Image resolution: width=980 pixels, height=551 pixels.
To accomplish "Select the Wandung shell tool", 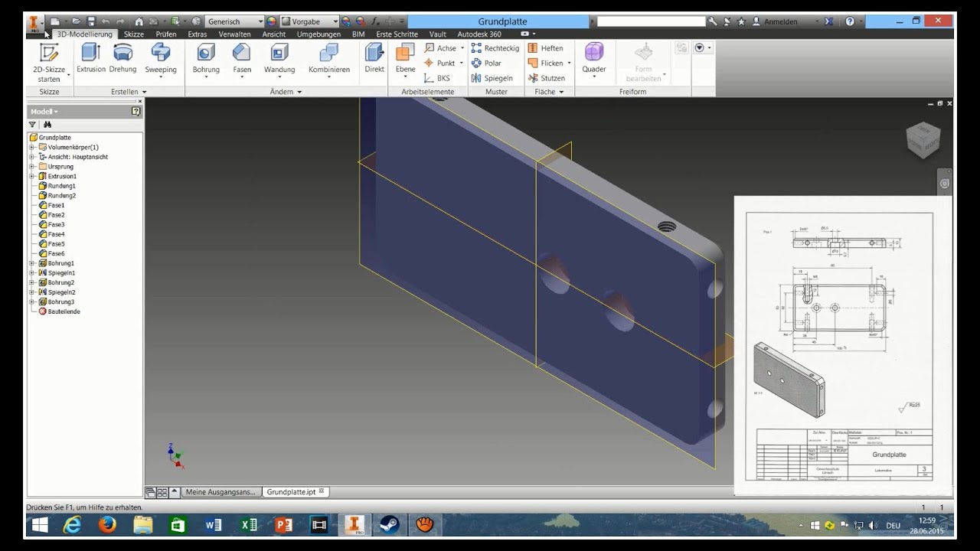I will click(x=279, y=61).
